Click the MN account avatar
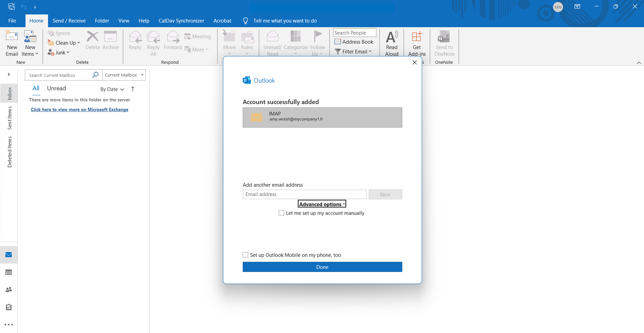The image size is (644, 333). pos(558,7)
